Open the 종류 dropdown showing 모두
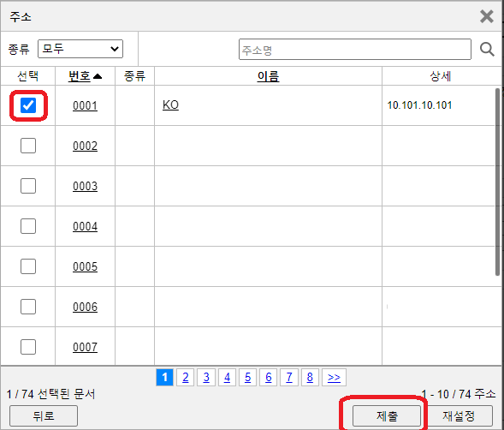The image size is (504, 430). 80,49
